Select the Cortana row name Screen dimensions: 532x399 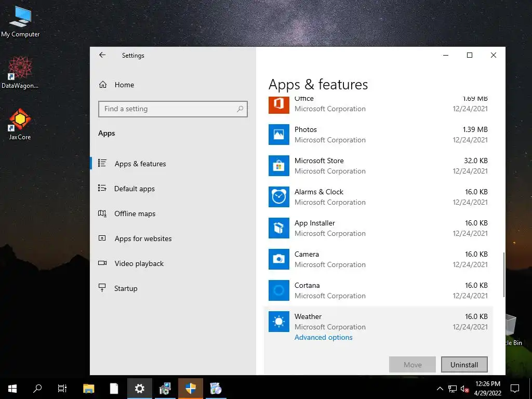pyautogui.click(x=307, y=285)
